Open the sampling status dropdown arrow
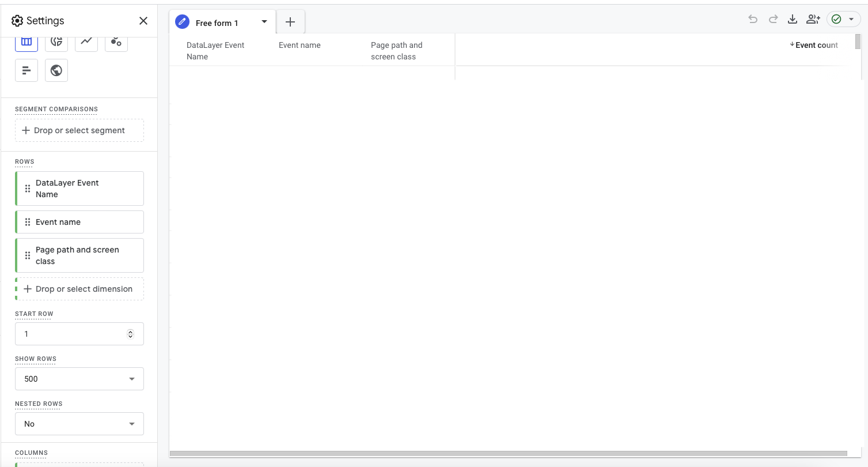Image resolution: width=868 pixels, height=467 pixels. tap(851, 18)
